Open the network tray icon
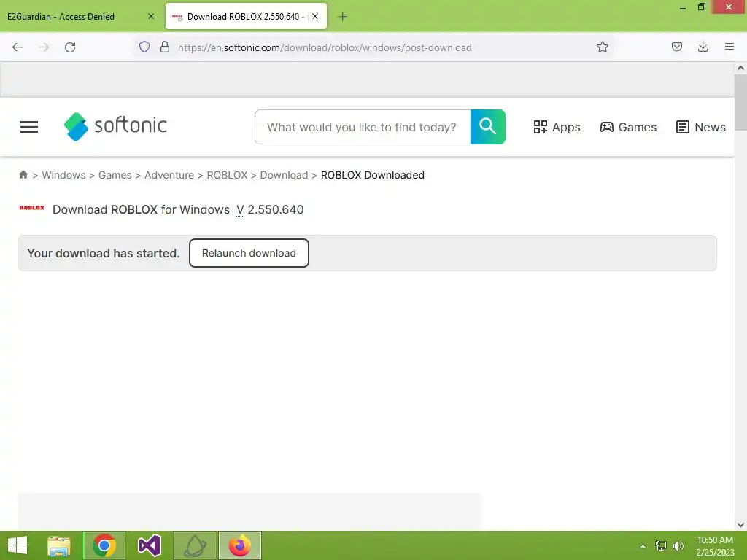Screen dimensions: 747x560 (x=661, y=545)
